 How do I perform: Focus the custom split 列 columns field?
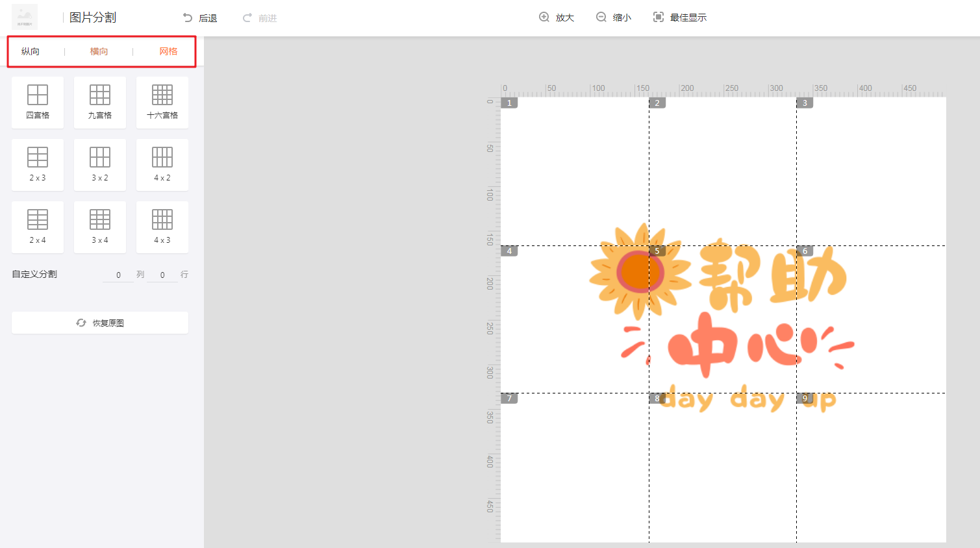click(118, 275)
